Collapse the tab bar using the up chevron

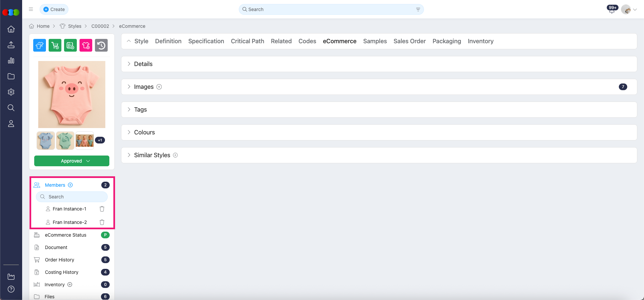(129, 41)
